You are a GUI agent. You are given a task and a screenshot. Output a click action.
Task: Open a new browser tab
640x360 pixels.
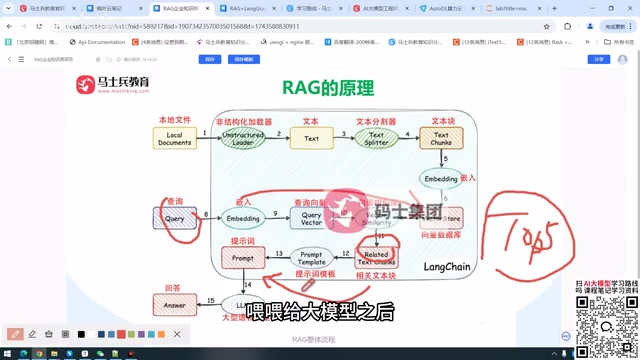tap(554, 8)
